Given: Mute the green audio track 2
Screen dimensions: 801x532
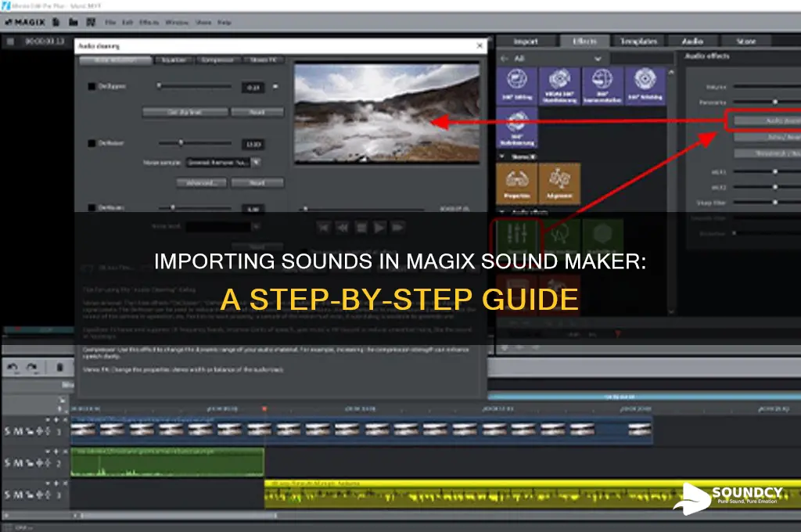Looking at the screenshot, I should 18,463.
